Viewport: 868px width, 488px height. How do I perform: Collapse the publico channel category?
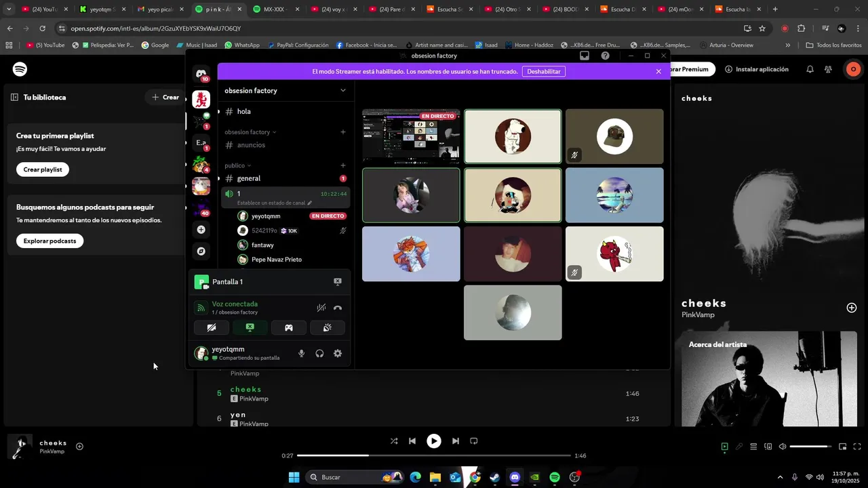pyautogui.click(x=238, y=165)
